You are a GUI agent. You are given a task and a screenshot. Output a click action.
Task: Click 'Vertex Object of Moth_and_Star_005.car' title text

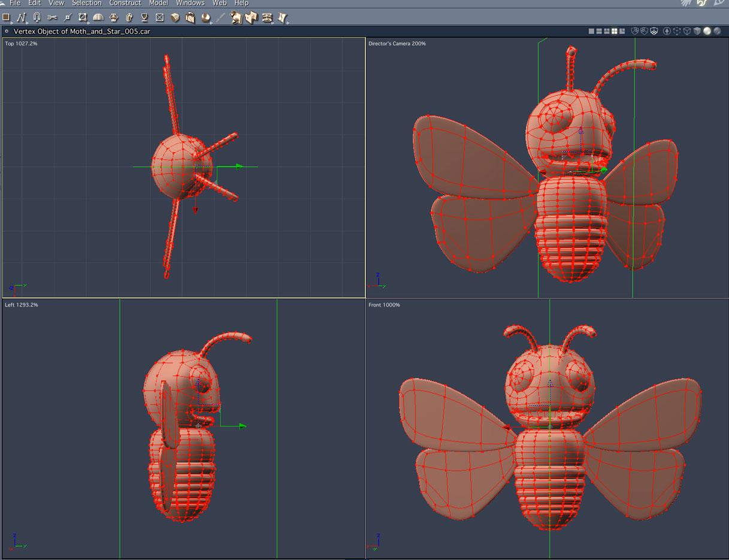pos(82,31)
